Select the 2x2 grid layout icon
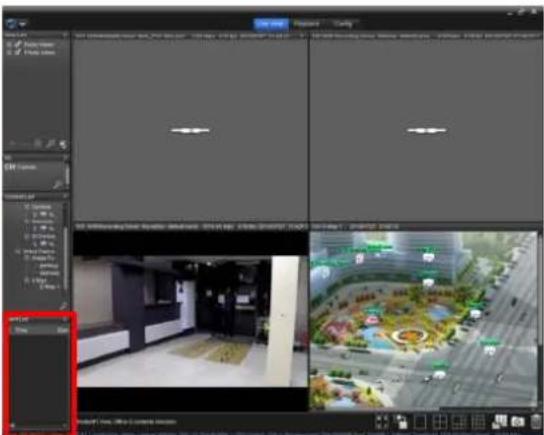544x435 pixels. tap(440, 422)
